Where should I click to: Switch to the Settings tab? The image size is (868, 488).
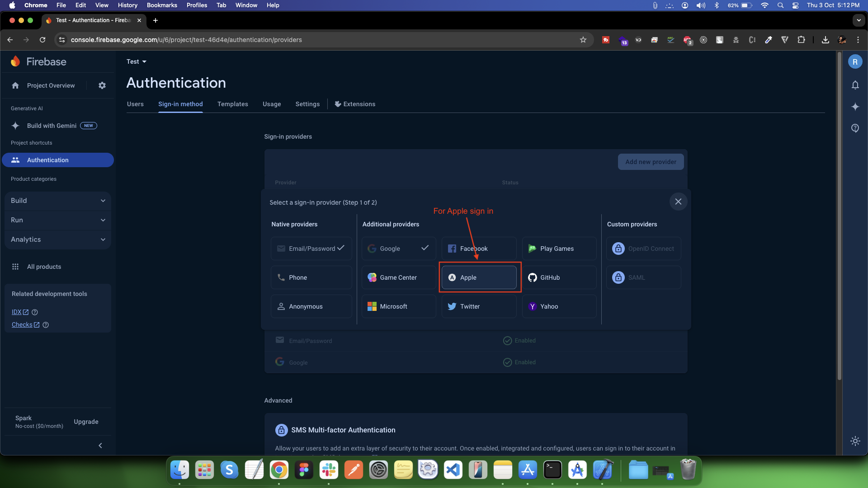(x=307, y=104)
